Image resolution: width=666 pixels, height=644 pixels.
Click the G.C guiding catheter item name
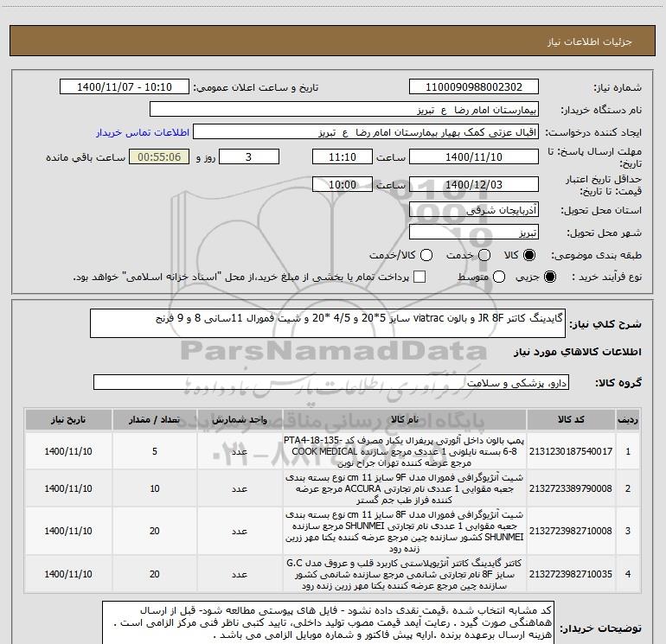pos(405,574)
